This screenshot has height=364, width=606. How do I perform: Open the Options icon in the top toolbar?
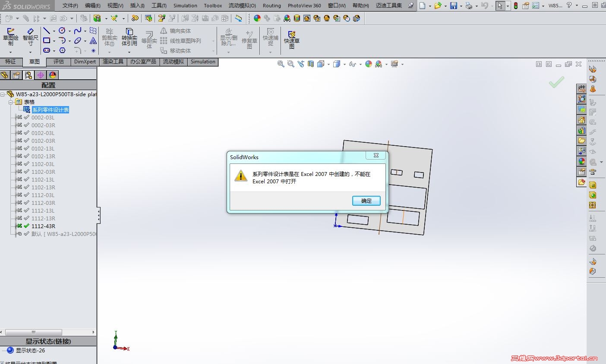pyautogui.click(x=536, y=6)
